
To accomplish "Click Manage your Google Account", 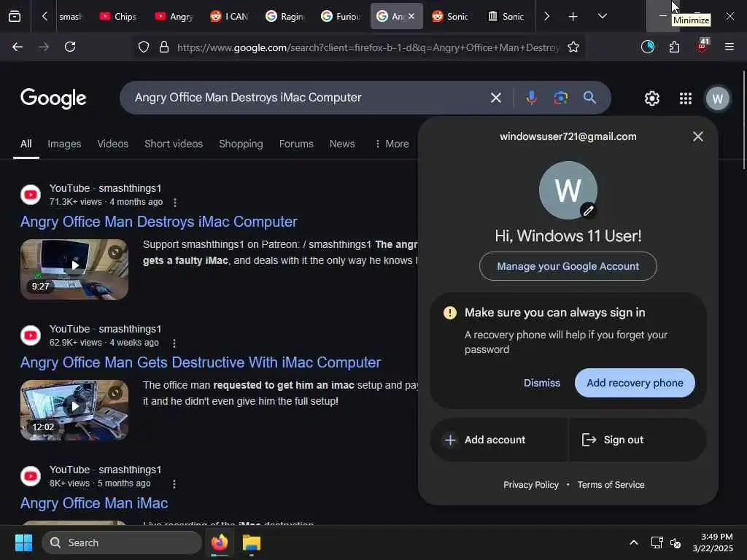I will click(568, 266).
